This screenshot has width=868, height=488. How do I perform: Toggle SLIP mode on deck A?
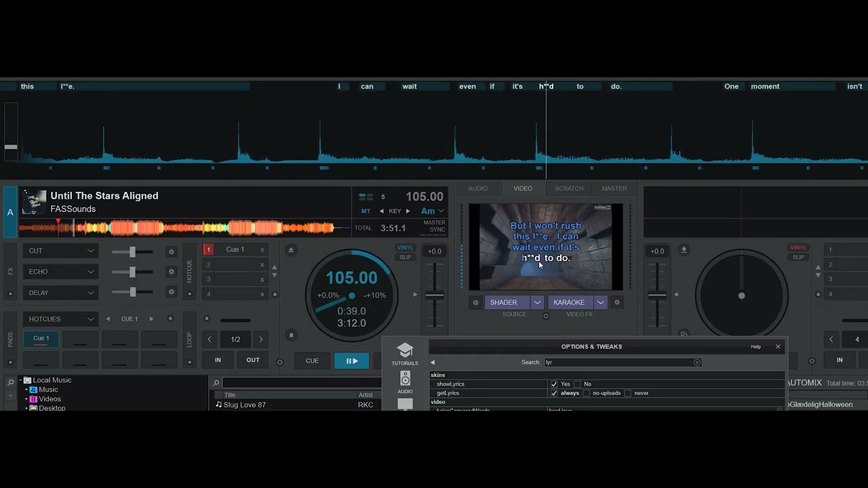(x=405, y=257)
